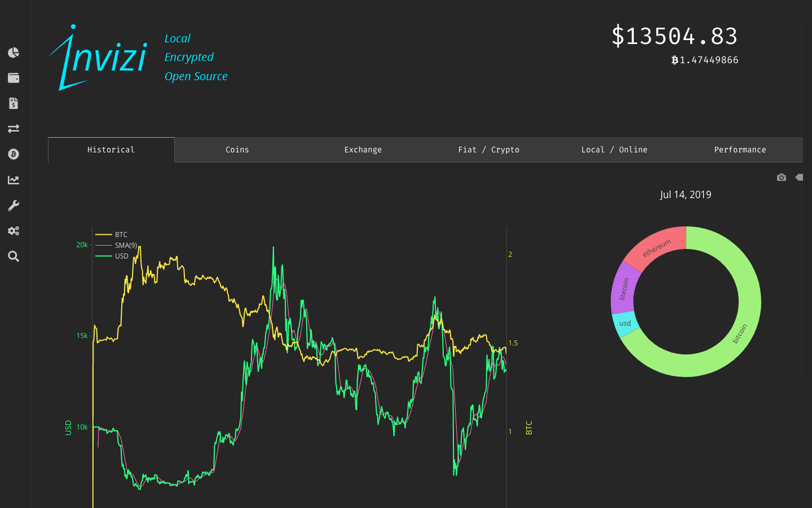Click the tag-shaped icon beside the camera
The height and width of the screenshot is (508, 812).
[x=799, y=177]
